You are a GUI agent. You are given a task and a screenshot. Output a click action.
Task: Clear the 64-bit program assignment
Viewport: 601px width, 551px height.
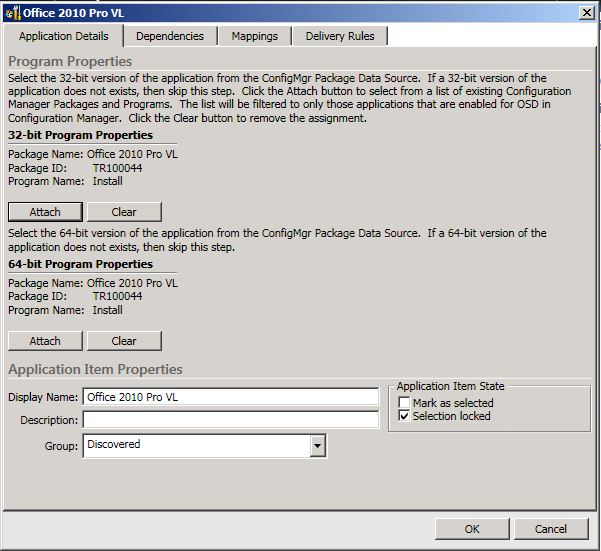pos(124,341)
